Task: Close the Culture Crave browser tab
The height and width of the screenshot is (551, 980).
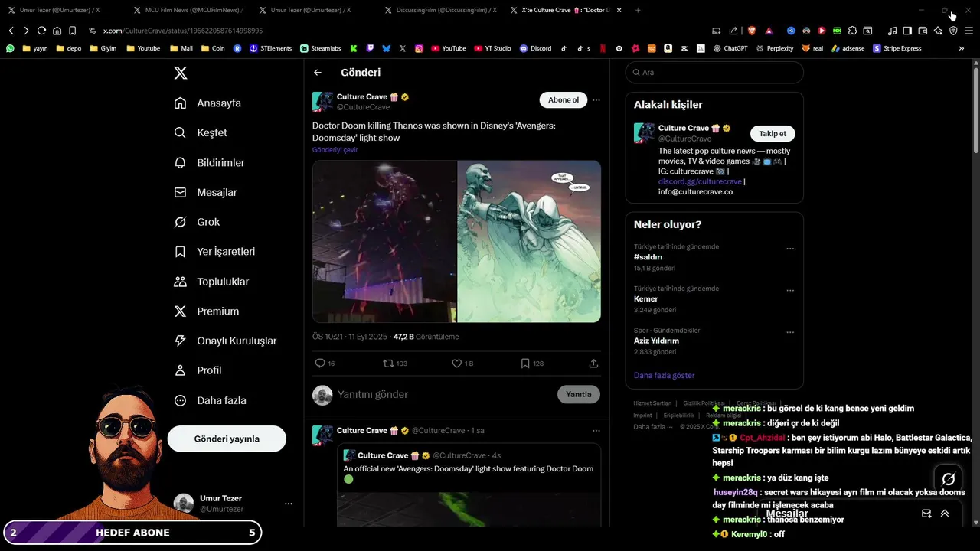Action: tap(619, 10)
